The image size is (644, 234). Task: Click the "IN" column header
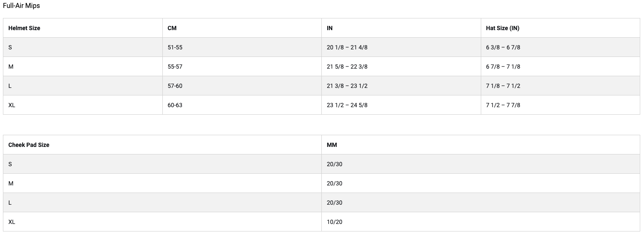330,28
